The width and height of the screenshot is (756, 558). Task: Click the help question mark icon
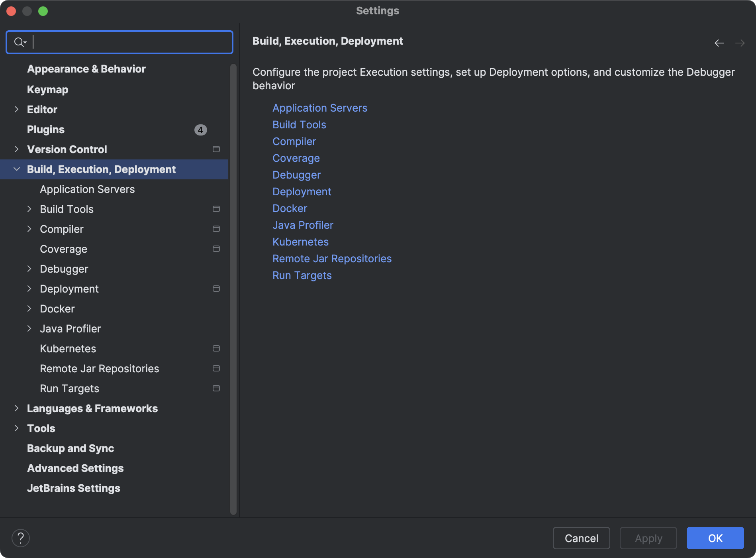21,538
